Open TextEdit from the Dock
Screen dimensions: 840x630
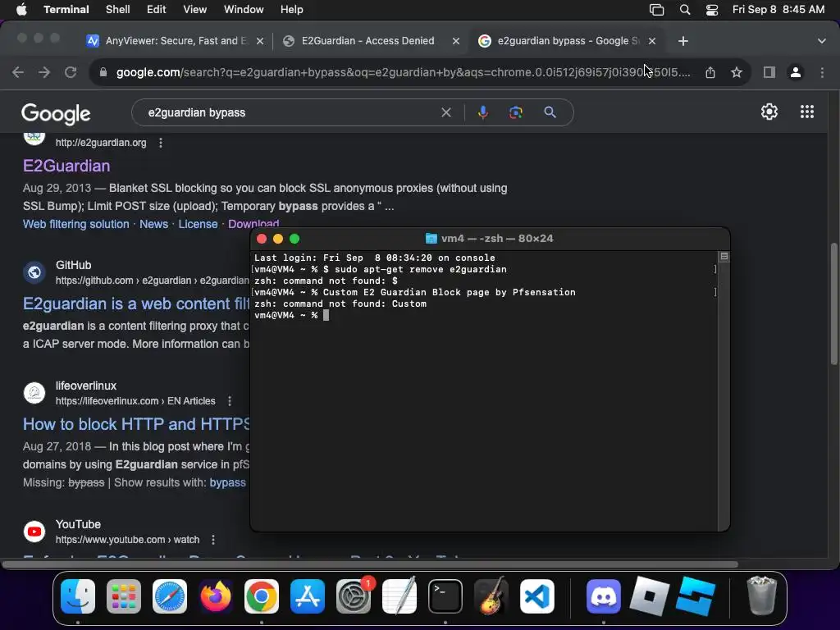point(399,596)
